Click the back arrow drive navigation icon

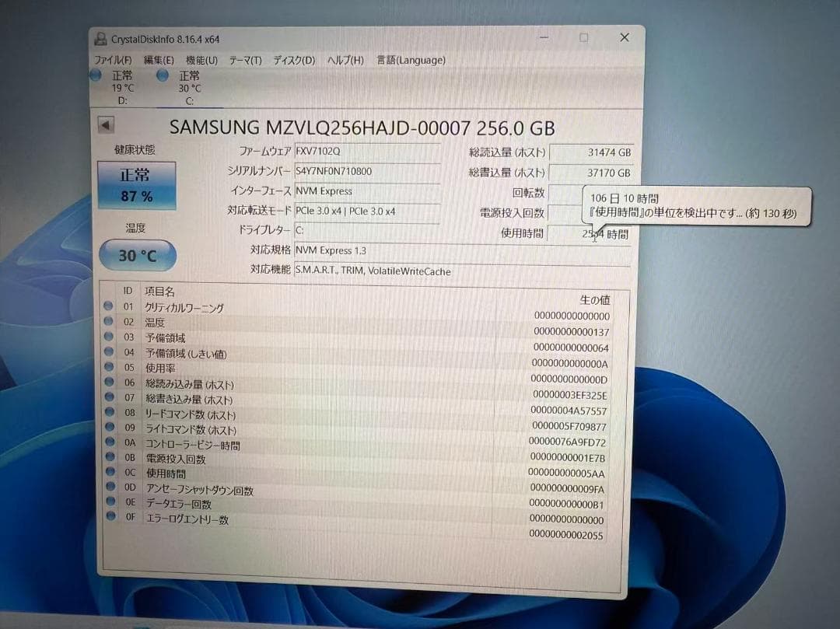tap(107, 124)
